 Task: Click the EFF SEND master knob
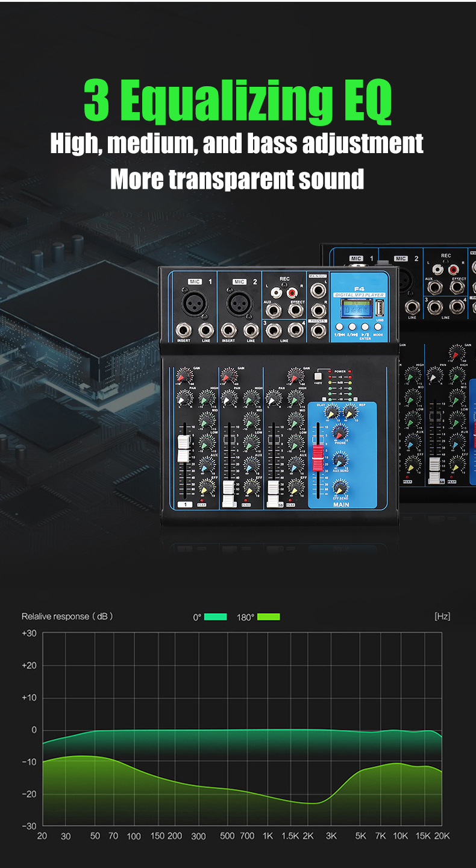[x=340, y=488]
